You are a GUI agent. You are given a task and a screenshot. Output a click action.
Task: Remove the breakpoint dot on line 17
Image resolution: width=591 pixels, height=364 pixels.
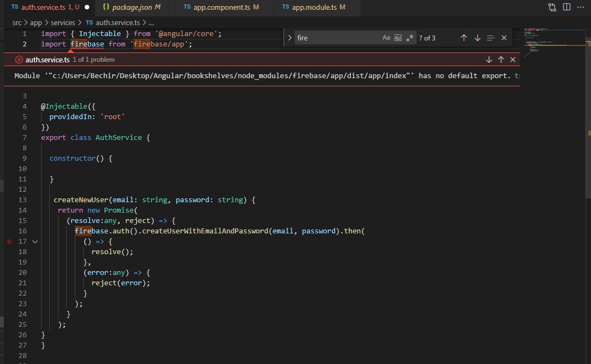click(9, 242)
